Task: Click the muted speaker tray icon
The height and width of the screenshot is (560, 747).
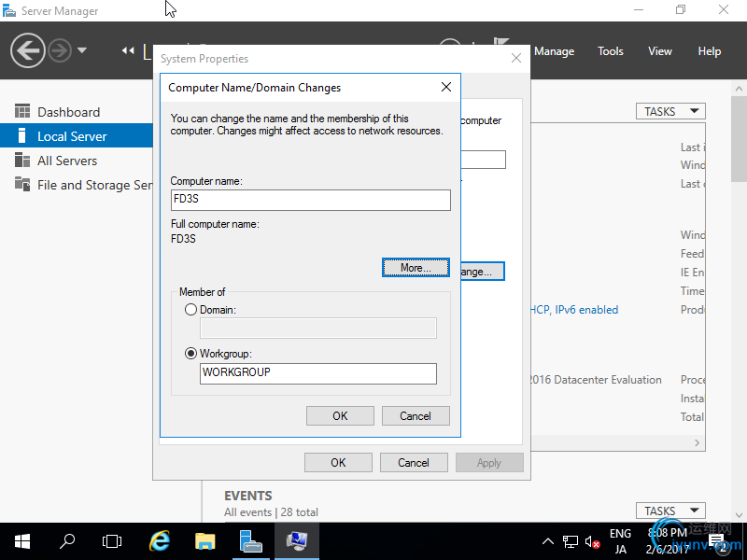Action: pos(592,541)
